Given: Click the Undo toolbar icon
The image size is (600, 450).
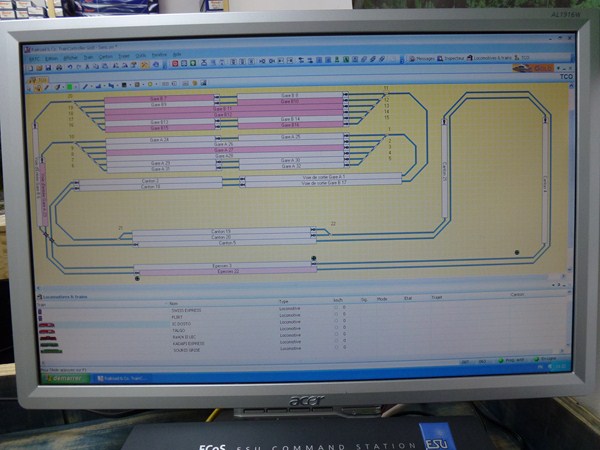Looking at the screenshot, I should click(x=70, y=67).
